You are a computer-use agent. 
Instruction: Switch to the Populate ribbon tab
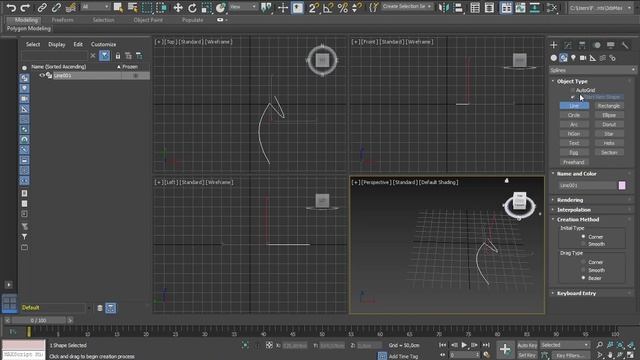coord(193,20)
